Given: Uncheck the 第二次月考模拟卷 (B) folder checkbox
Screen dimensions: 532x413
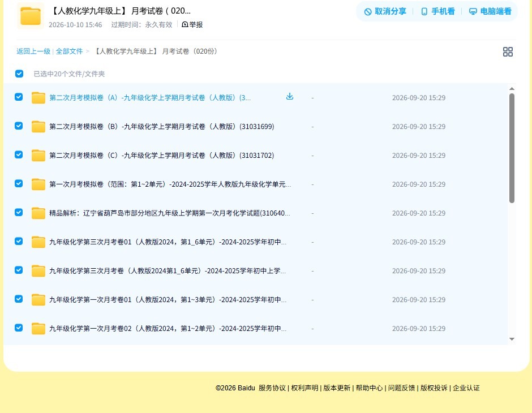Looking at the screenshot, I should [x=19, y=126].
